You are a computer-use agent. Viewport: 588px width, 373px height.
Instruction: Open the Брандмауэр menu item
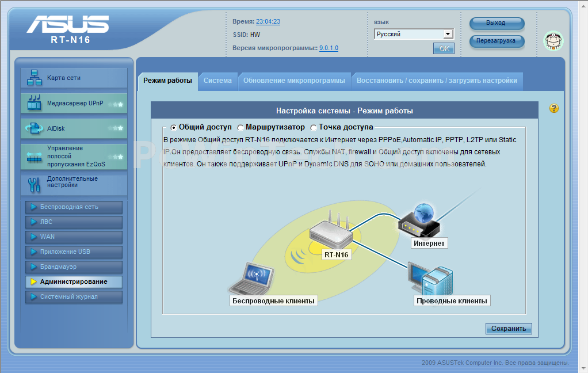74,267
